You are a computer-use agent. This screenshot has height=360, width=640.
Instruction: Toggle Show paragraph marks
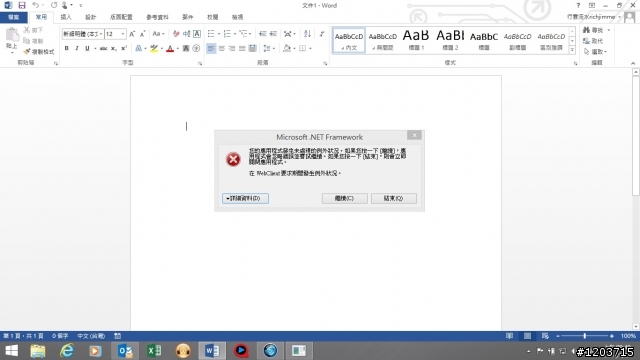click(322, 34)
